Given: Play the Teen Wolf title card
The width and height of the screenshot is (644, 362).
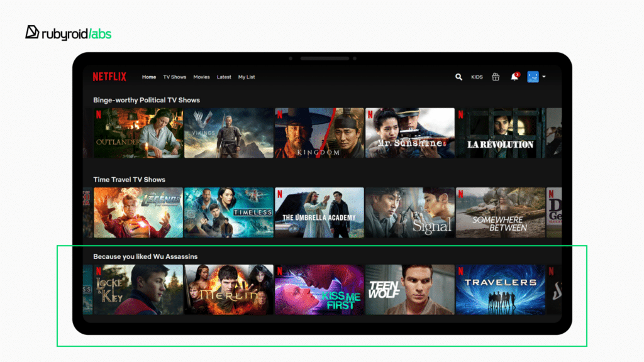Looking at the screenshot, I should (x=409, y=289).
